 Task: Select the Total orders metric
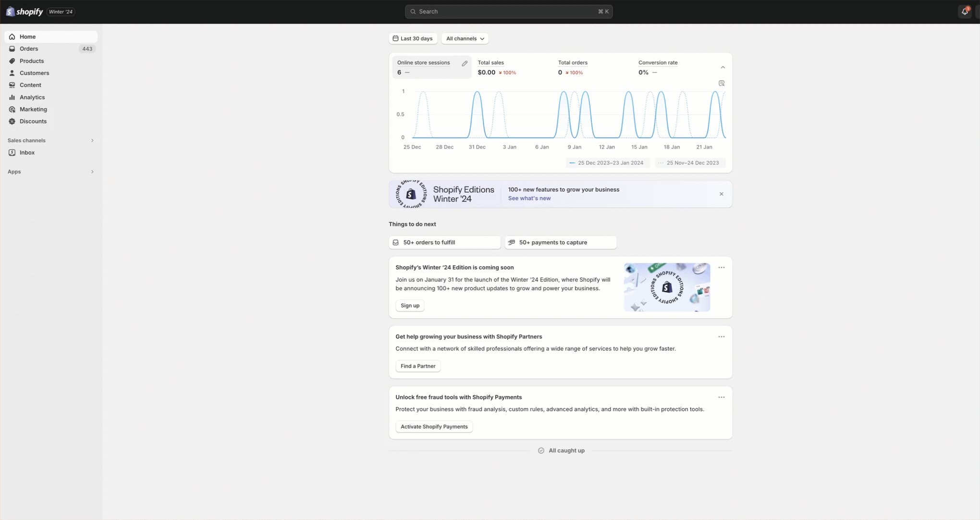593,67
